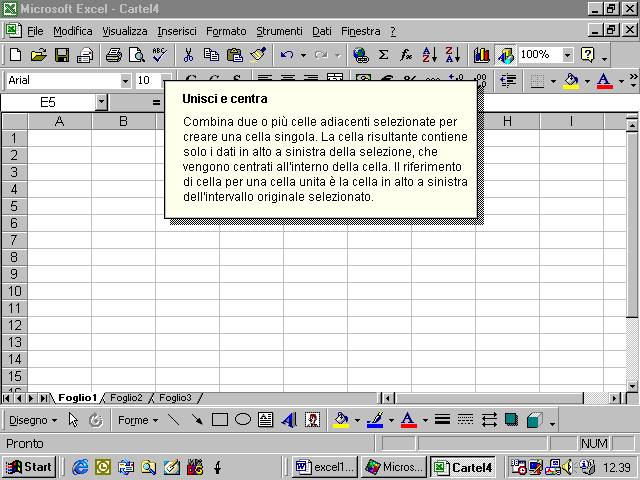
Task: Switch to excel1 Word taskbar button
Action: point(325,467)
